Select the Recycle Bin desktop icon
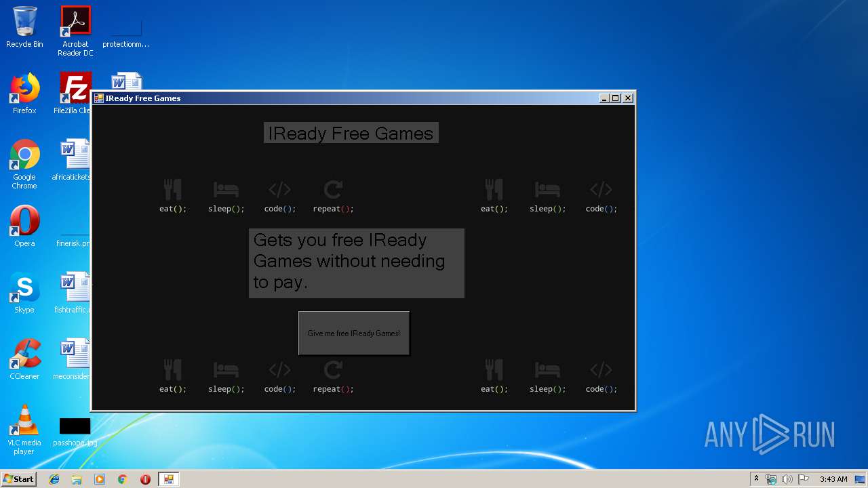The height and width of the screenshot is (488, 868). pyautogui.click(x=24, y=28)
